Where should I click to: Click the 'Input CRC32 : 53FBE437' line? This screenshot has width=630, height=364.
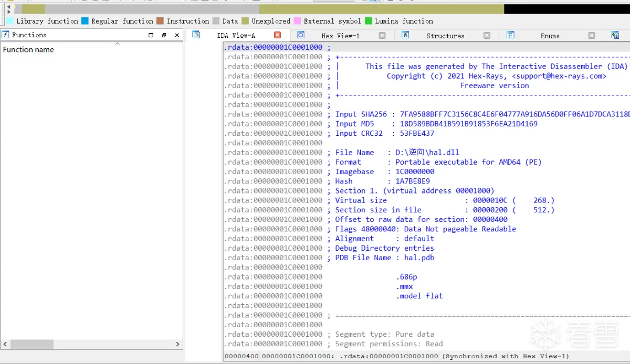[385, 133]
